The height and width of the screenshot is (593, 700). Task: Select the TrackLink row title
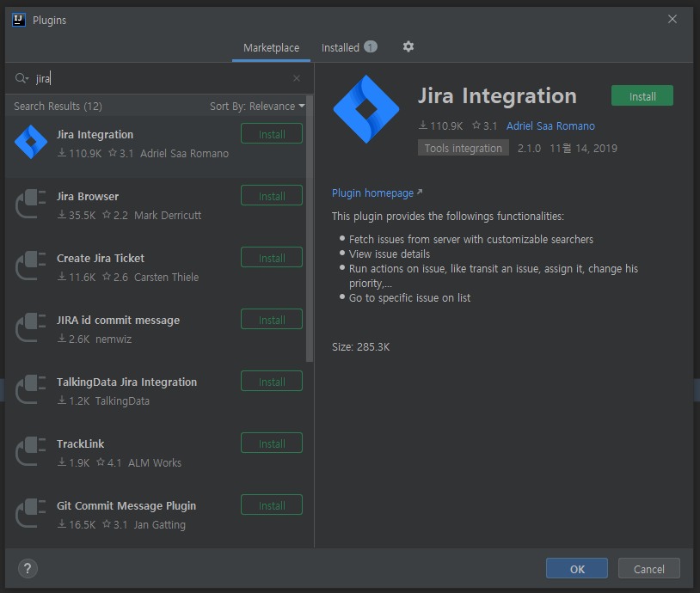coord(80,444)
